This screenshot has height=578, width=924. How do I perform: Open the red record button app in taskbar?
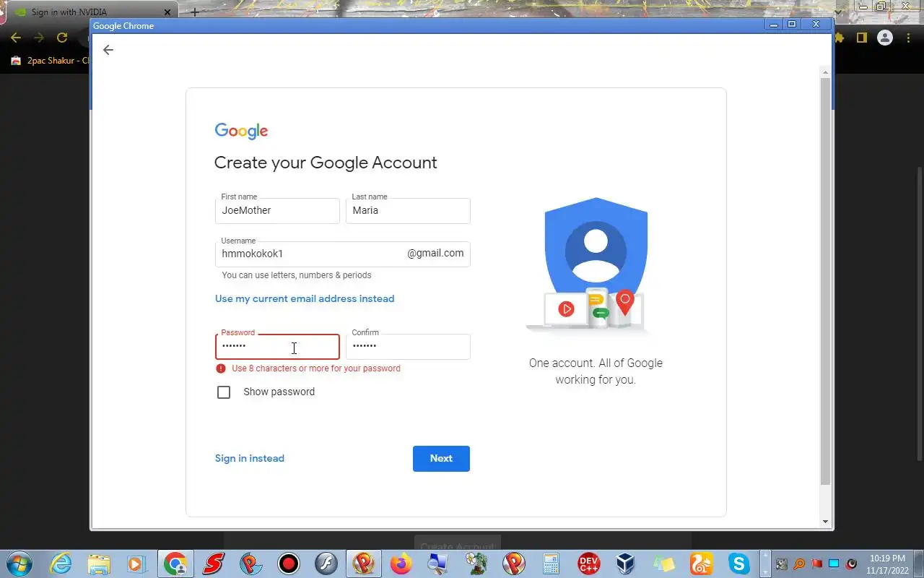[289, 564]
